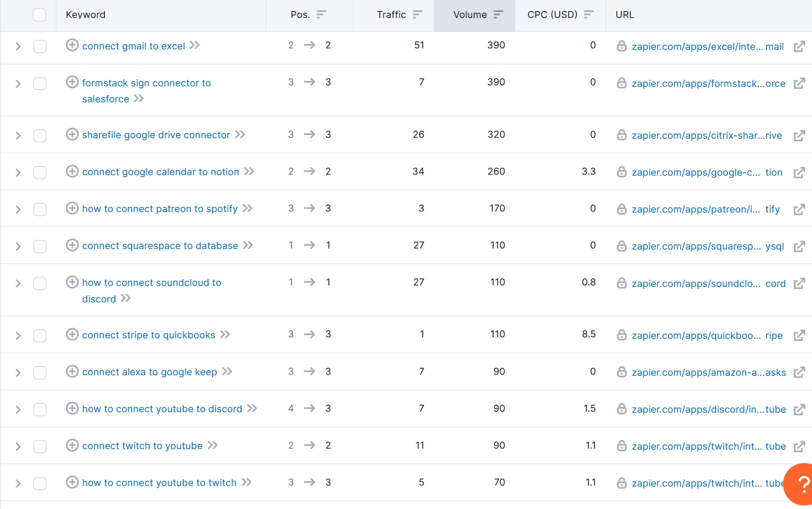Screen dimensions: 812x509
Task: Select checkbox for 'how to connect patreon to spotify'
Action: [x=40, y=210]
